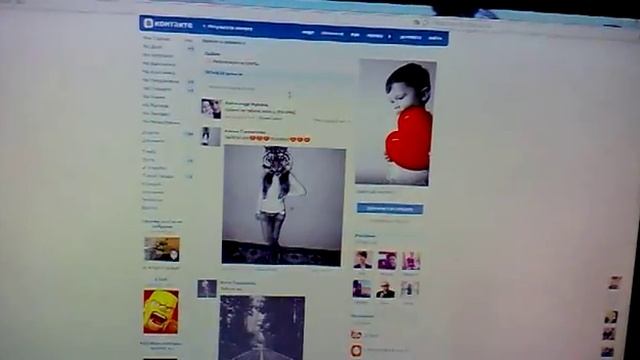Open the dark evening-scene friend avatar
The height and width of the screenshot is (360, 640).
[x=362, y=289]
